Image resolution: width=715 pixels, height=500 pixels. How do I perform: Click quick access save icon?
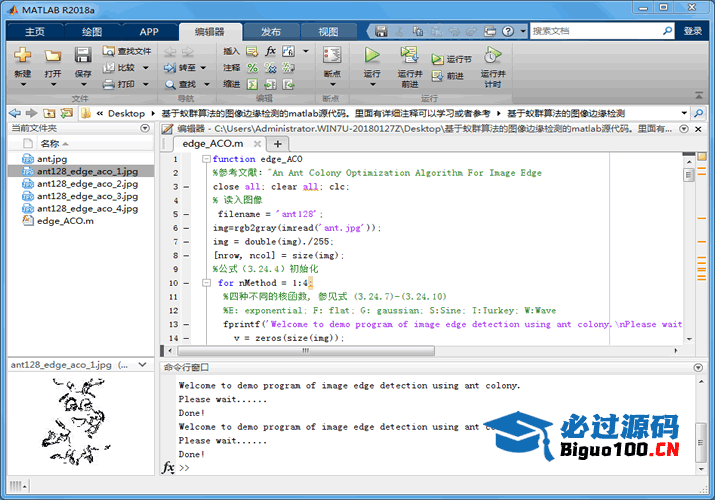[381, 31]
